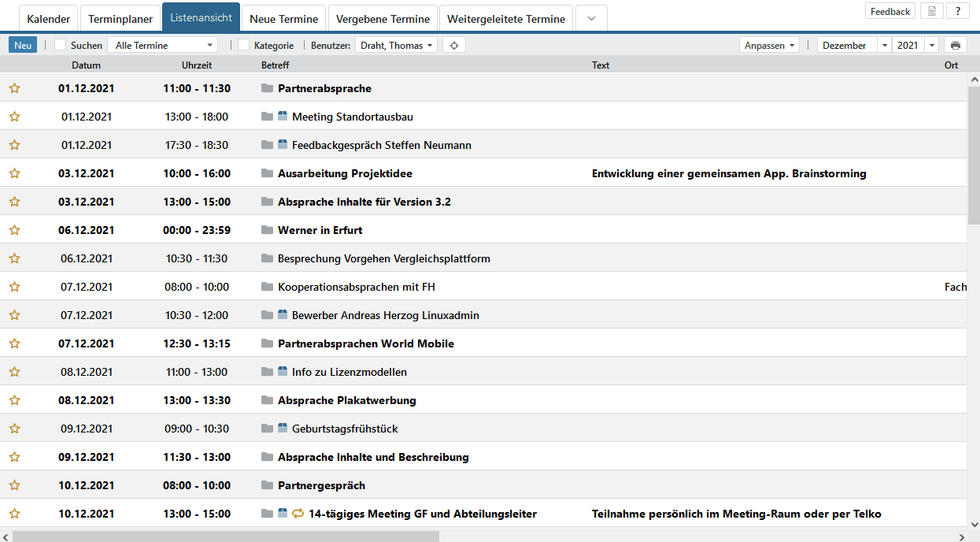The width and height of the screenshot is (980, 542).
Task: Click the Neu button
Action: pos(23,46)
